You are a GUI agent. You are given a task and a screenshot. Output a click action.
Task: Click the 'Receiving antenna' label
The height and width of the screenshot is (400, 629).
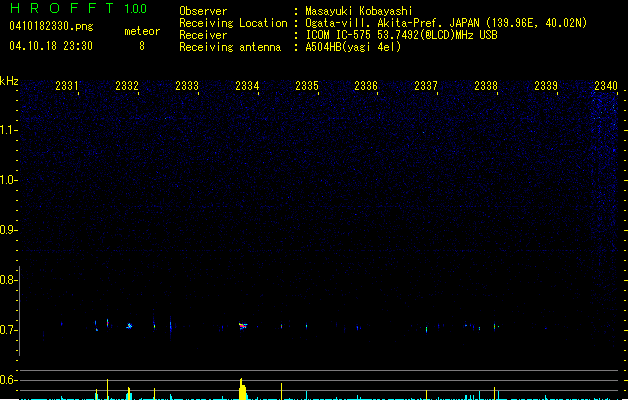coord(230,47)
